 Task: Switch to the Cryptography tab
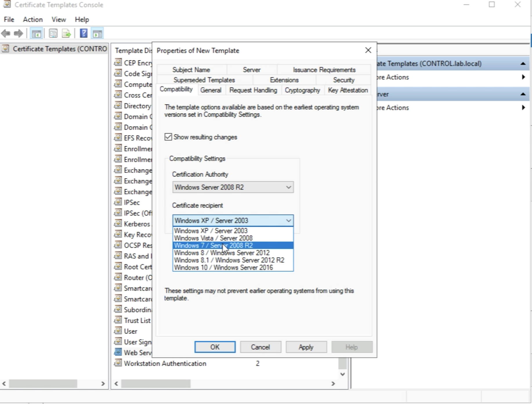(302, 90)
